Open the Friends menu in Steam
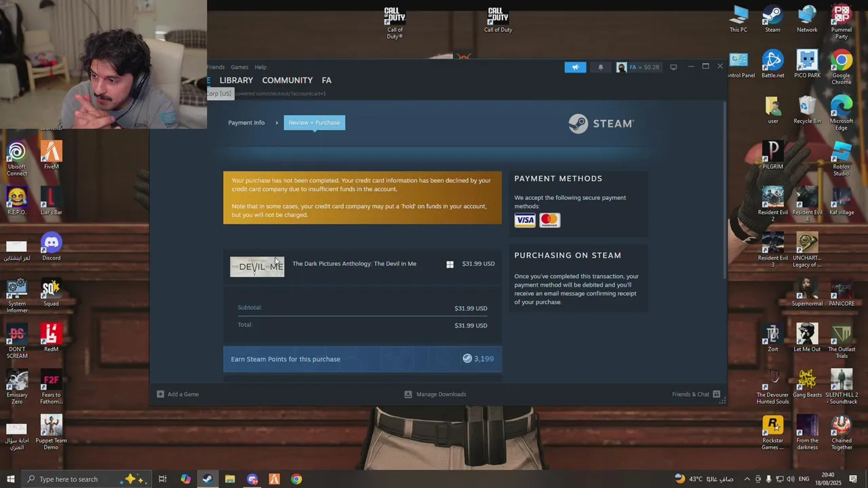Image resolution: width=868 pixels, height=488 pixels. pos(216,67)
